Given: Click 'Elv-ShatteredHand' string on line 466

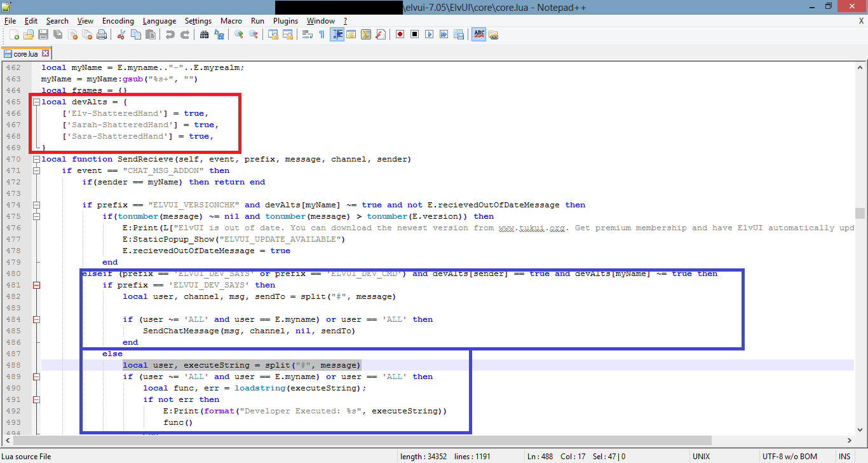Looking at the screenshot, I should click(115, 113).
